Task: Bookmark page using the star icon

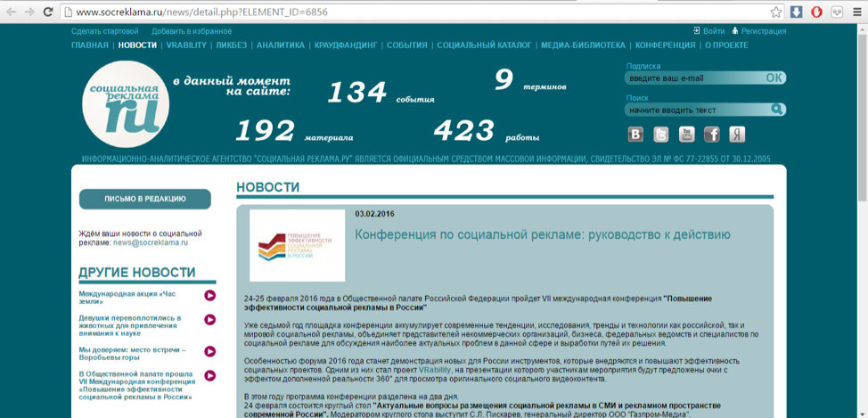Action: (776, 12)
